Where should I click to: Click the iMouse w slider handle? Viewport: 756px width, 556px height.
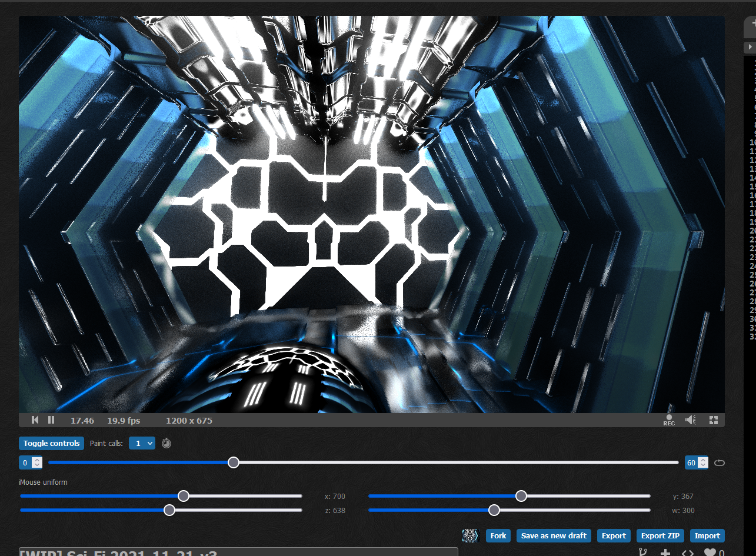coord(494,510)
